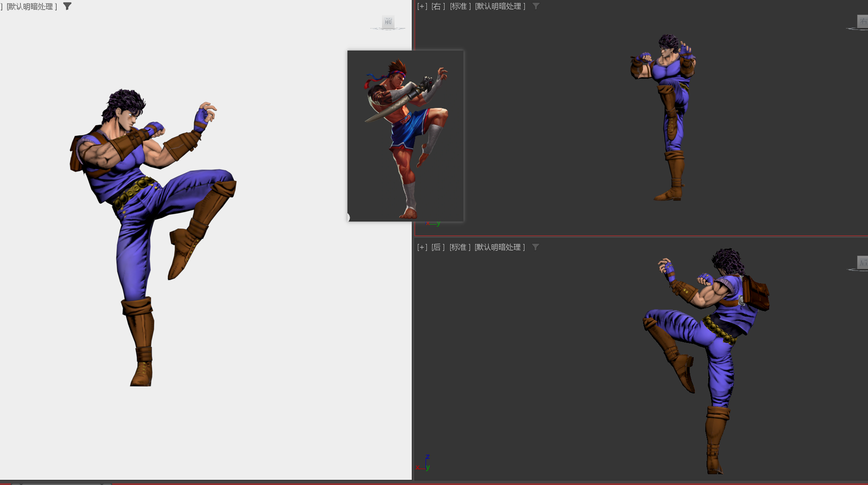Open the [+] menu of the back-view viewport
868x485 pixels.
click(x=422, y=247)
